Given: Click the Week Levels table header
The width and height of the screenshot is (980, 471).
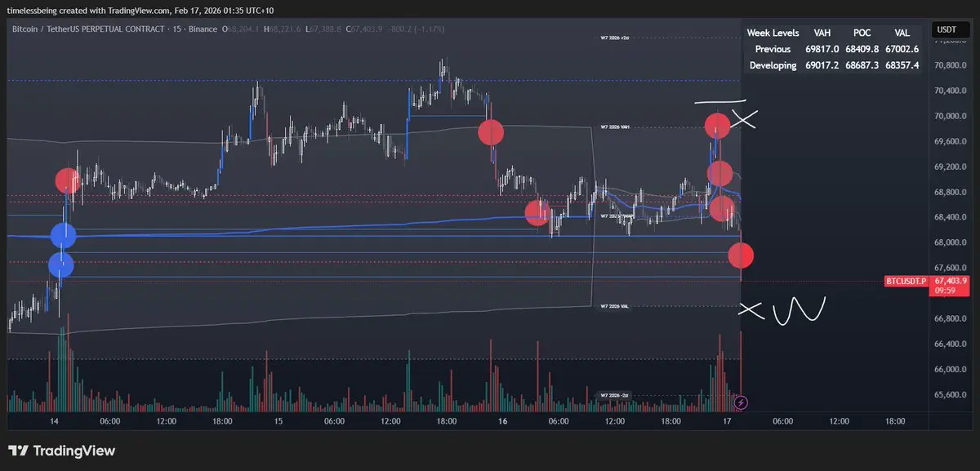Looking at the screenshot, I should 773,33.
